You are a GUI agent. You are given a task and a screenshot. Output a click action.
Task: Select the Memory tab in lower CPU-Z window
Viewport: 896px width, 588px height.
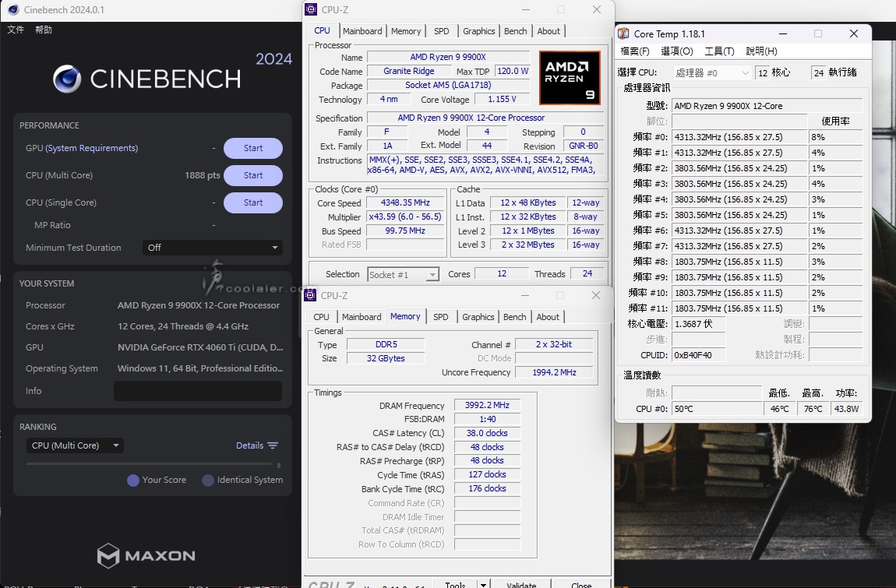pos(405,316)
